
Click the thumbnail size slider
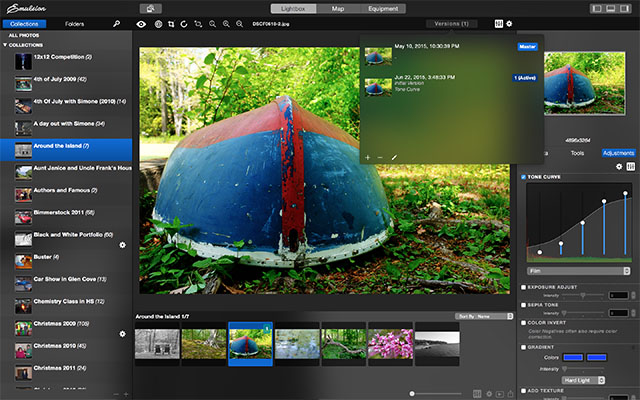coord(436,394)
